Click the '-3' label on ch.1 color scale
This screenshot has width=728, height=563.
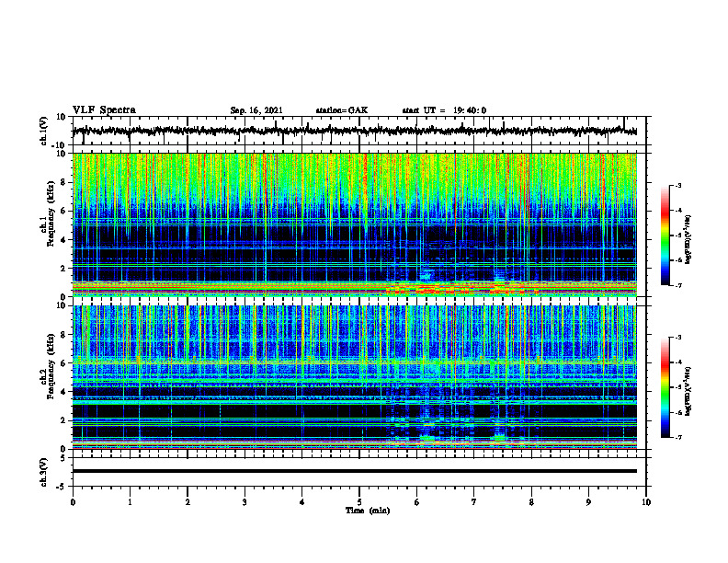678,185
